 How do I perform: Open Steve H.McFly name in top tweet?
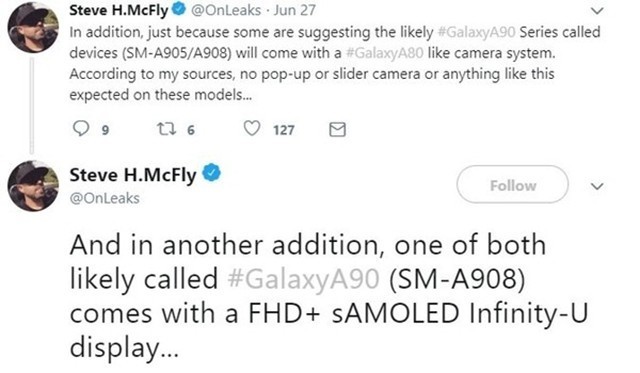coord(119,10)
